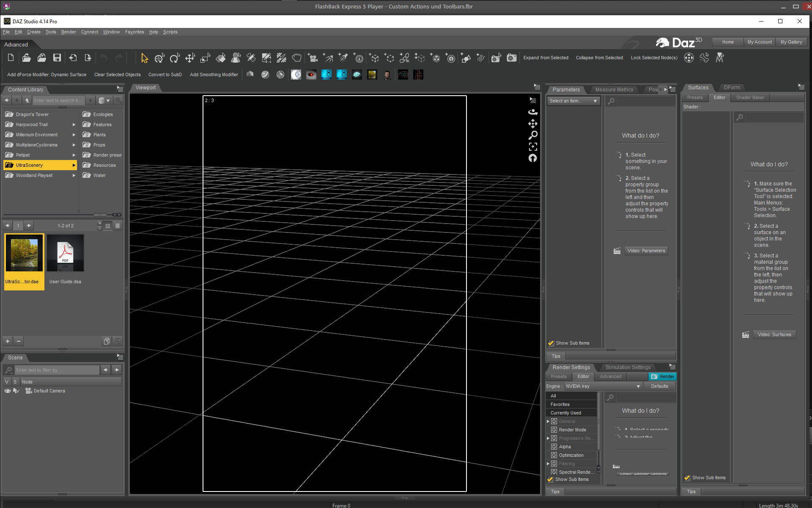Click the Save file floppy icon

[x=57, y=58]
